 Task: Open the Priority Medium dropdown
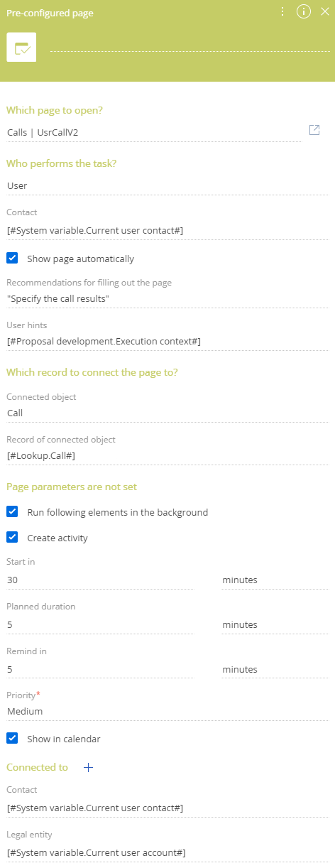click(167, 711)
